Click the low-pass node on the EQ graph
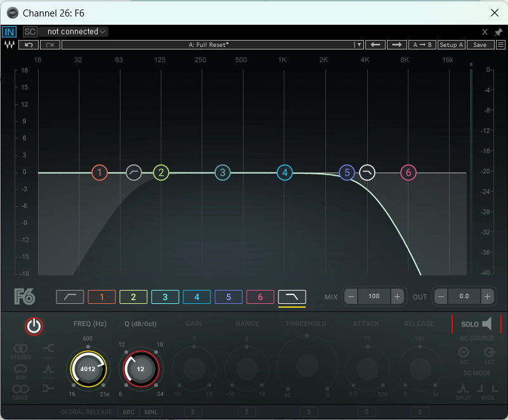 367,172
